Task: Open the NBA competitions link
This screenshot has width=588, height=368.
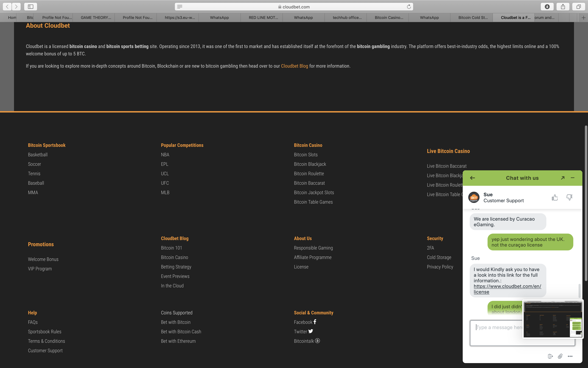Action: click(x=165, y=155)
